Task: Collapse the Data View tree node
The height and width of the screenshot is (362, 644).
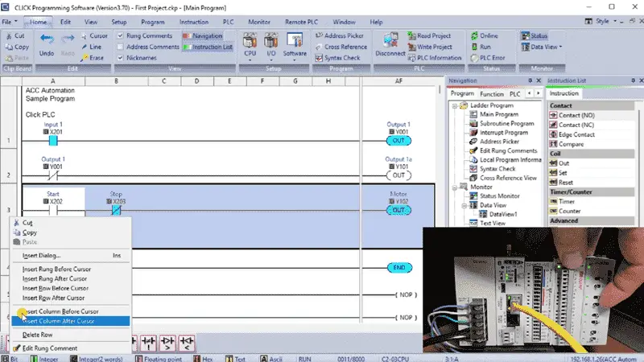Action: click(464, 205)
